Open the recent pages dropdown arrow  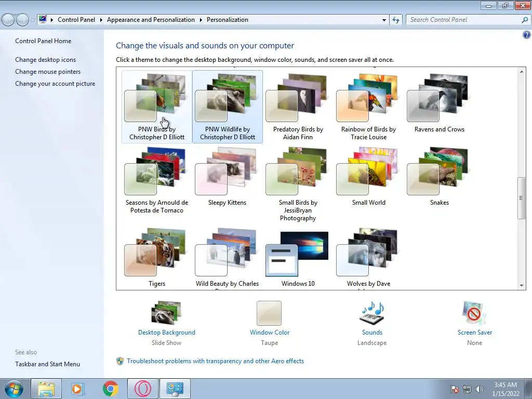pyautogui.click(x=33, y=20)
